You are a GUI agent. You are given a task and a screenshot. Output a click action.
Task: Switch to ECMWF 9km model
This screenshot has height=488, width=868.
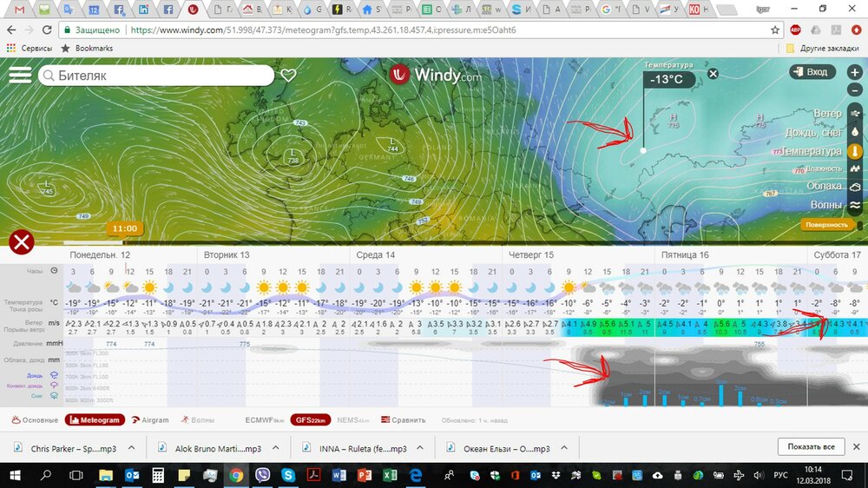pyautogui.click(x=265, y=420)
